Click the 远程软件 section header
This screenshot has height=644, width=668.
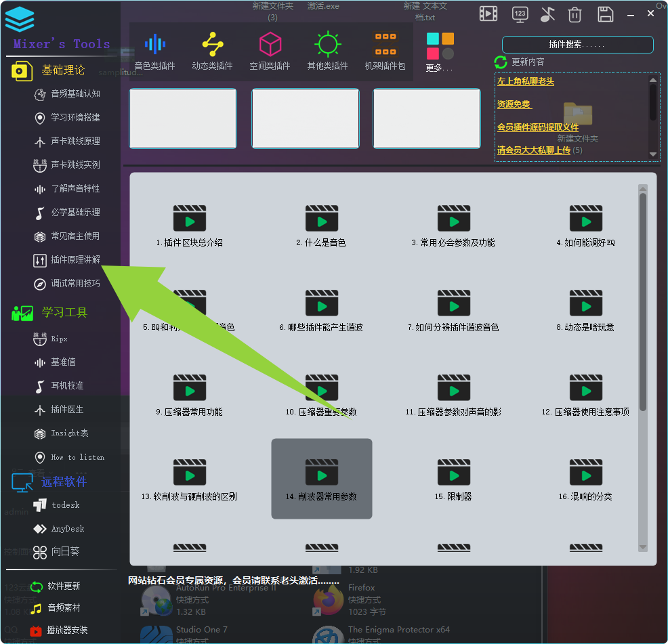[x=49, y=482]
